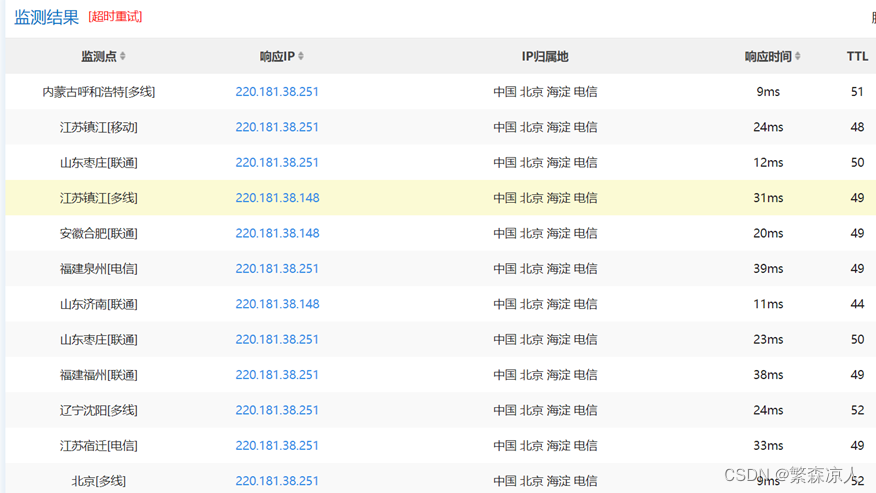876x493 pixels.
Task: Click the 39ms response time value
Action: [768, 269]
